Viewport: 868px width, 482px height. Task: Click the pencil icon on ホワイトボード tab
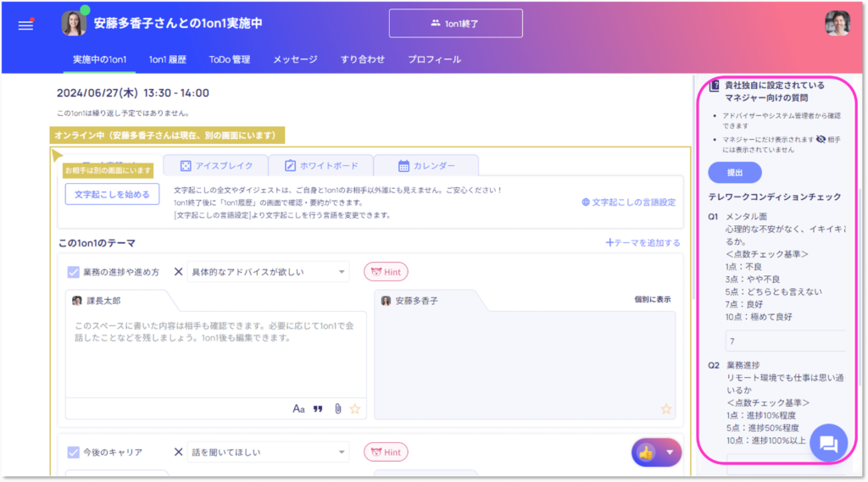pos(290,165)
